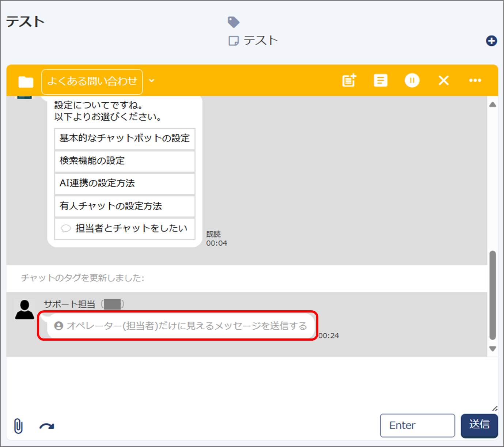Click the chat scrollbar thumb
This screenshot has width=504, height=447.
pos(493,295)
